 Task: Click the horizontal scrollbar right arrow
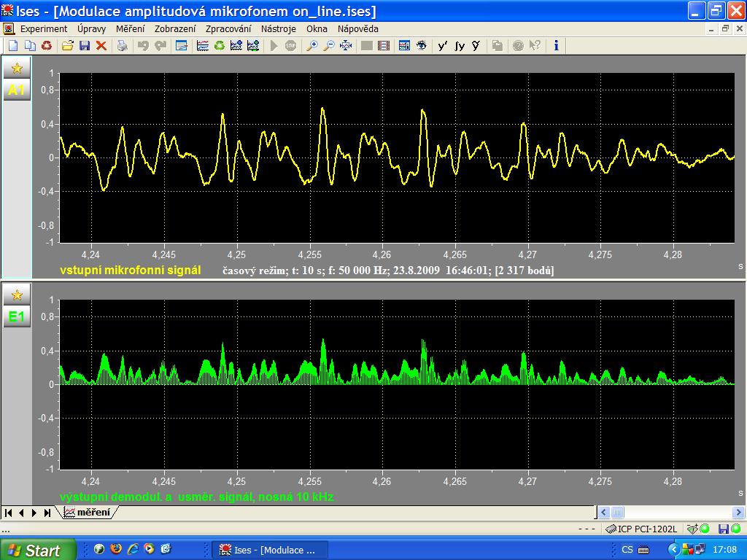[x=738, y=513]
